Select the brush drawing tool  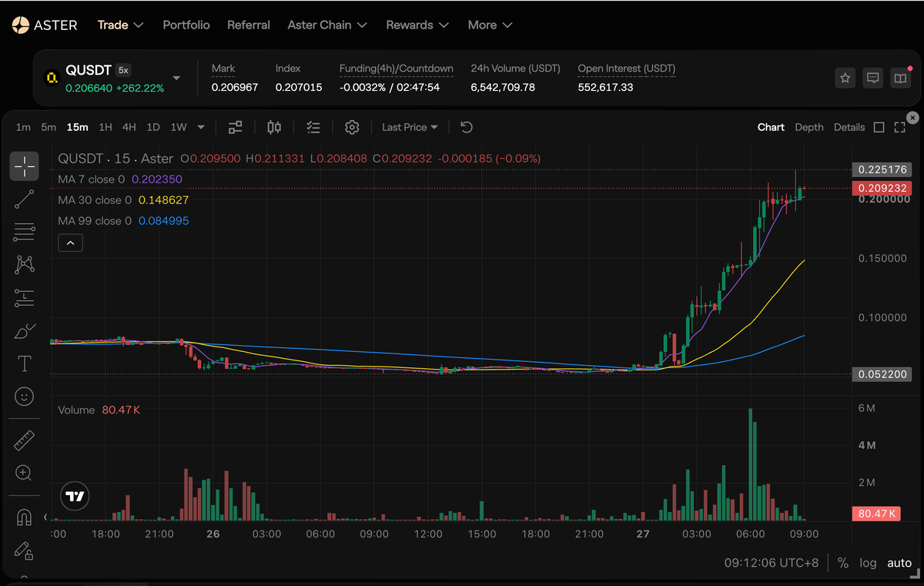pos(24,331)
